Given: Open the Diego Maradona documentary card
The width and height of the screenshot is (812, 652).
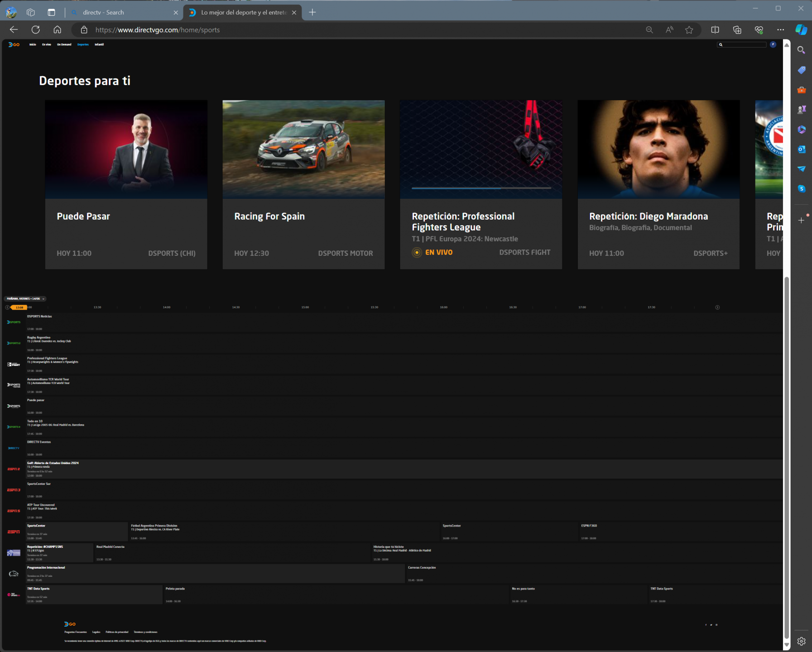Looking at the screenshot, I should 658,185.
